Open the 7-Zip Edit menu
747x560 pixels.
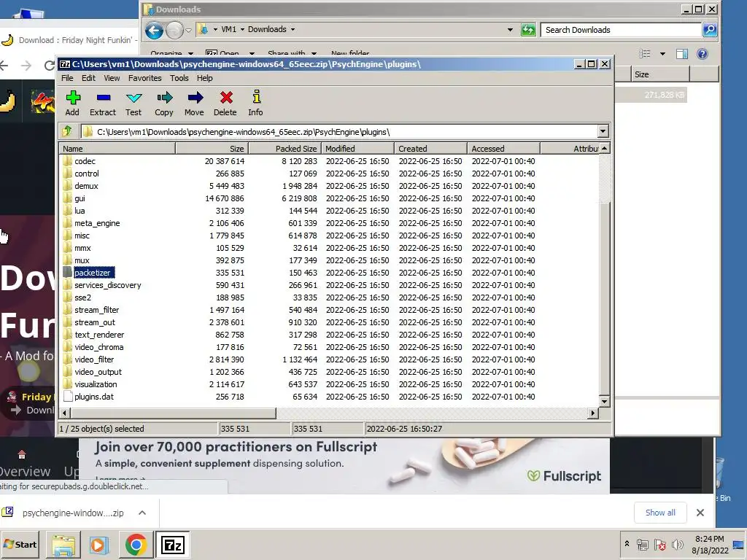(x=88, y=78)
